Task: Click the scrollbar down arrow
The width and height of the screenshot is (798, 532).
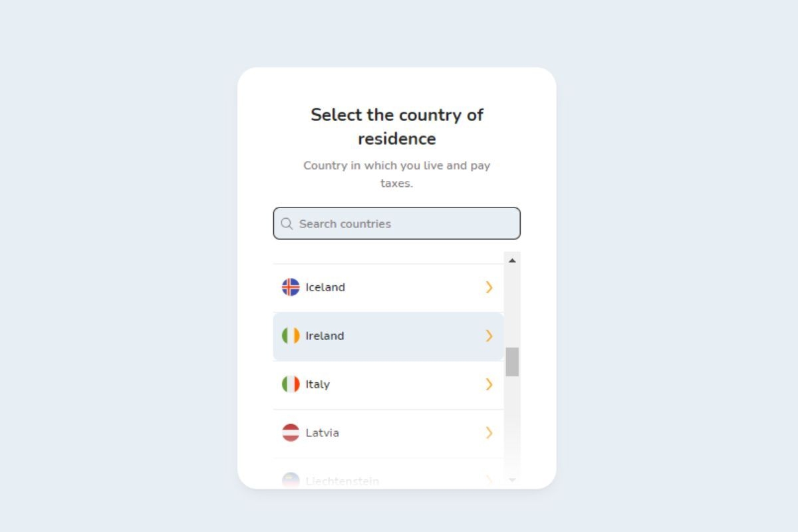Action: [512, 479]
